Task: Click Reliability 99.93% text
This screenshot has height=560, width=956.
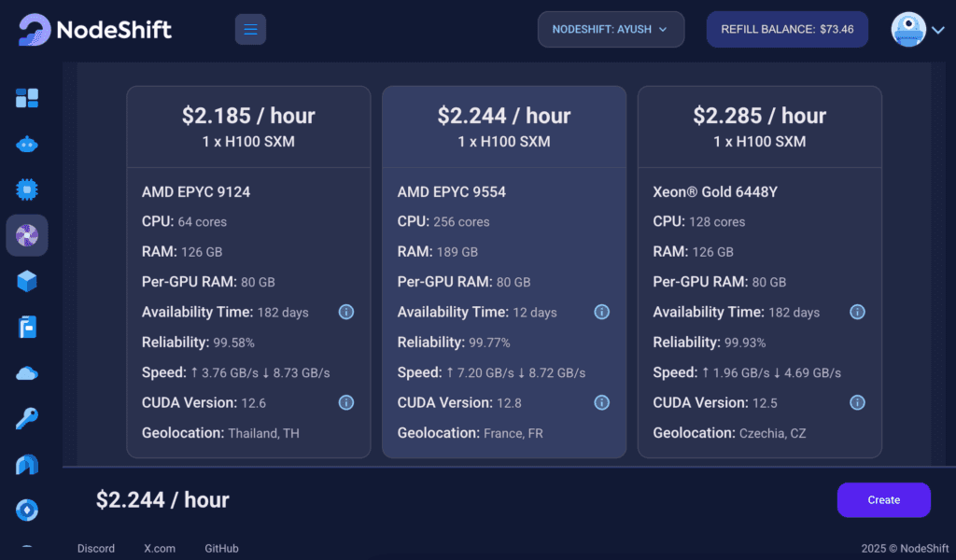Action: point(710,343)
